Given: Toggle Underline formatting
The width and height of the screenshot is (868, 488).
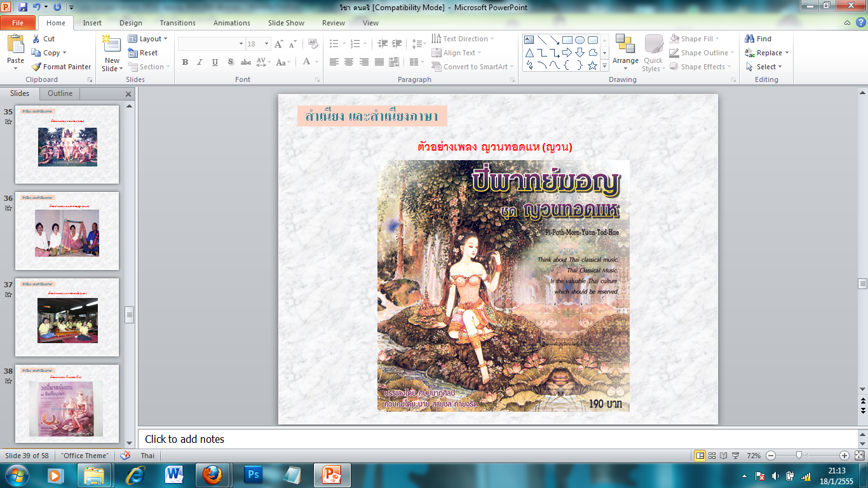Looking at the screenshot, I should pyautogui.click(x=215, y=62).
